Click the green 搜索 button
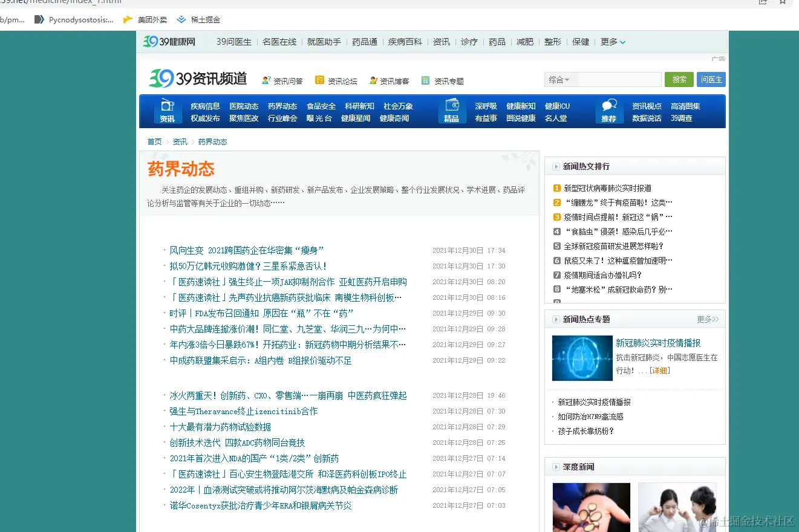Image resolution: width=799 pixels, height=532 pixels. point(679,79)
